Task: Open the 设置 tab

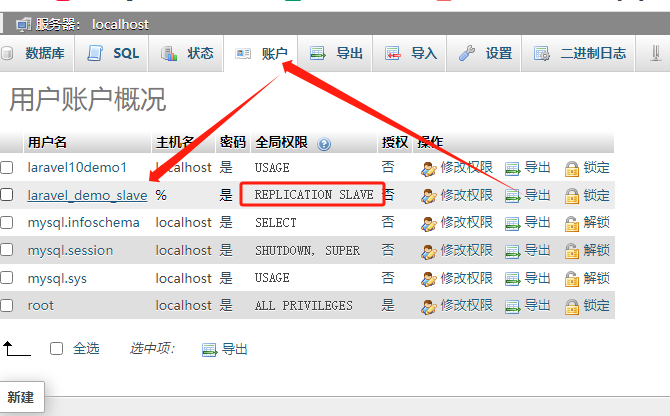Action: tap(484, 53)
